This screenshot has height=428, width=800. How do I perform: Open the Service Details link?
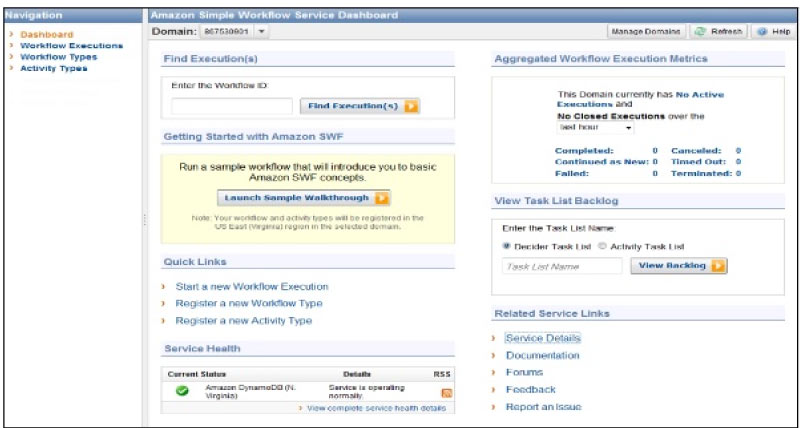point(543,338)
